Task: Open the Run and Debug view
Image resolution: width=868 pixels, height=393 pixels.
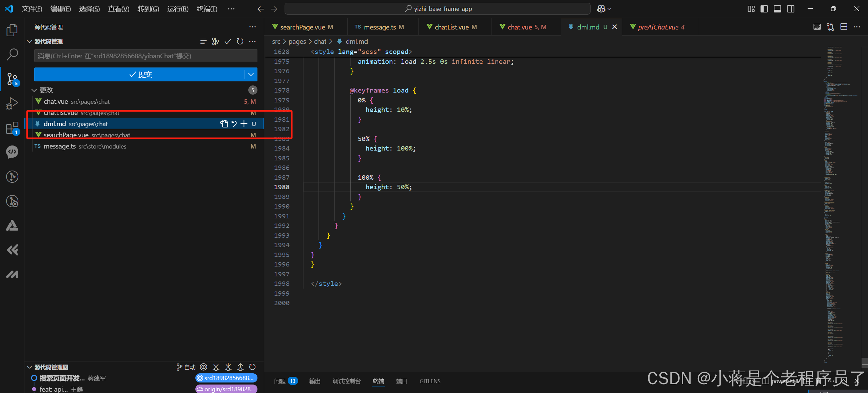Action: (x=12, y=103)
